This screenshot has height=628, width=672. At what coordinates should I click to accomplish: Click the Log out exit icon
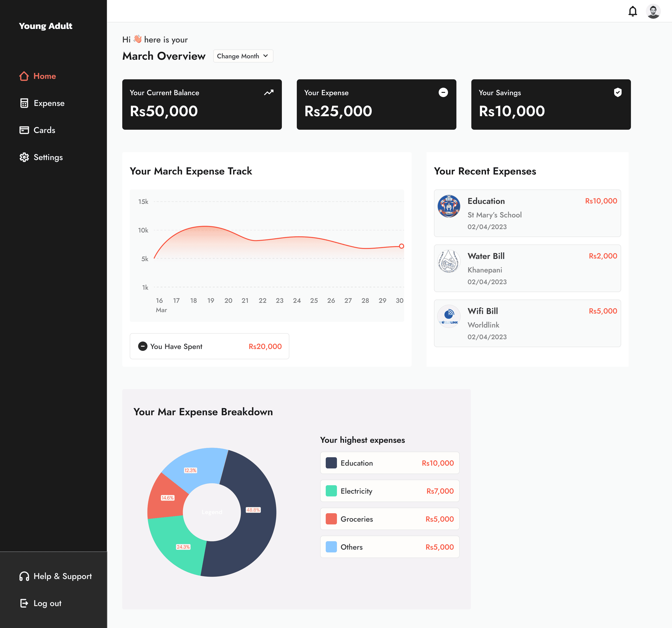click(24, 603)
